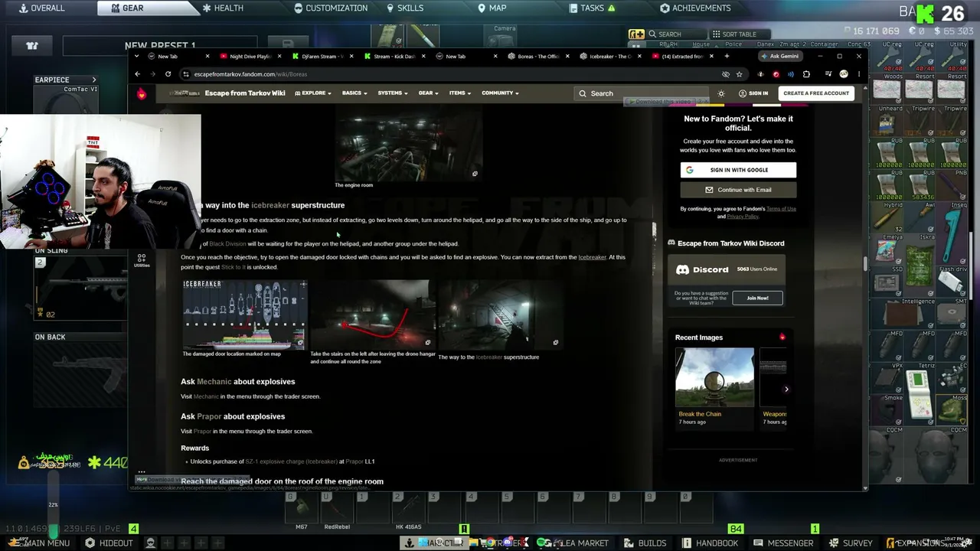This screenshot has height=551, width=980.
Task: Click the red extension icon in the browser toolbar
Action: coord(776,74)
